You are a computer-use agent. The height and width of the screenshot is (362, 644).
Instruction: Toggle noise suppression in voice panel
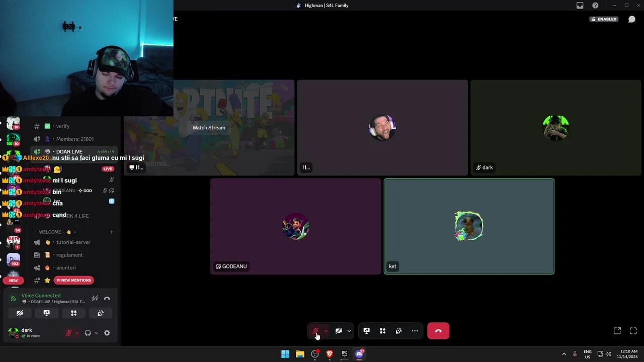[95, 299]
